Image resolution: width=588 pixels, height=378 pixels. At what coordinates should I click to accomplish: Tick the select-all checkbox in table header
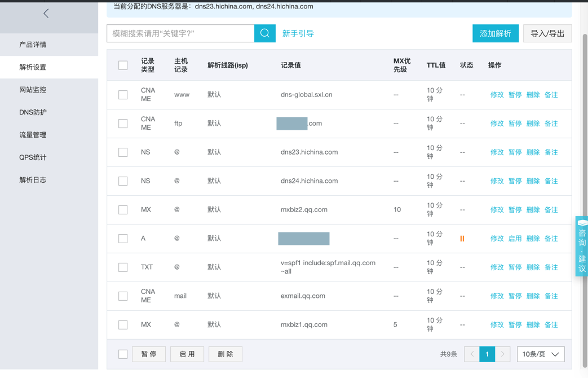(123, 65)
